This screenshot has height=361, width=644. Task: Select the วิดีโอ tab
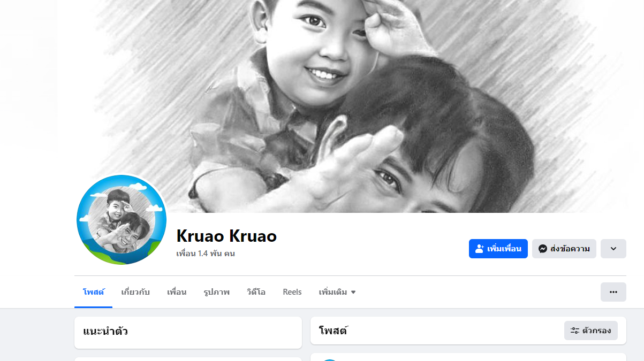(256, 292)
